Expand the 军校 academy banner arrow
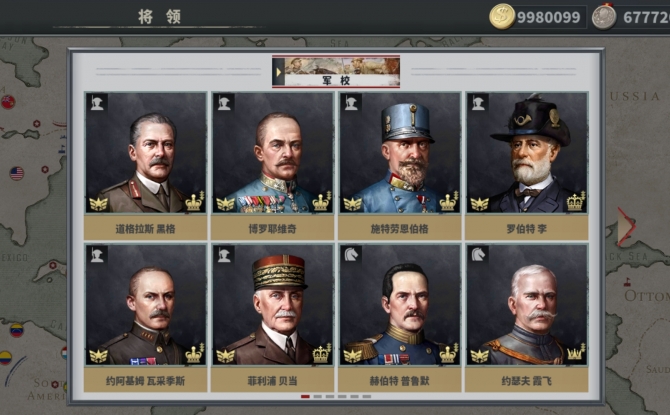This screenshot has height=415, width=670. (x=279, y=72)
